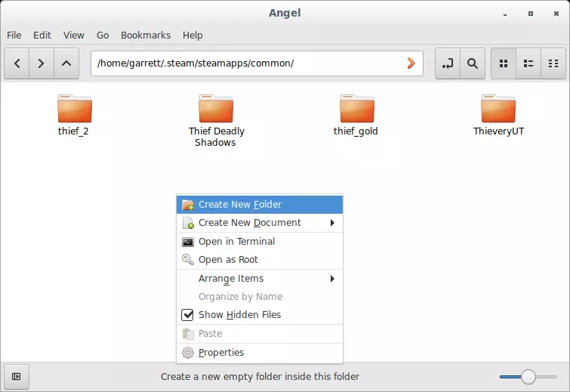The width and height of the screenshot is (570, 392).
Task: Open the Go menu
Action: click(103, 35)
